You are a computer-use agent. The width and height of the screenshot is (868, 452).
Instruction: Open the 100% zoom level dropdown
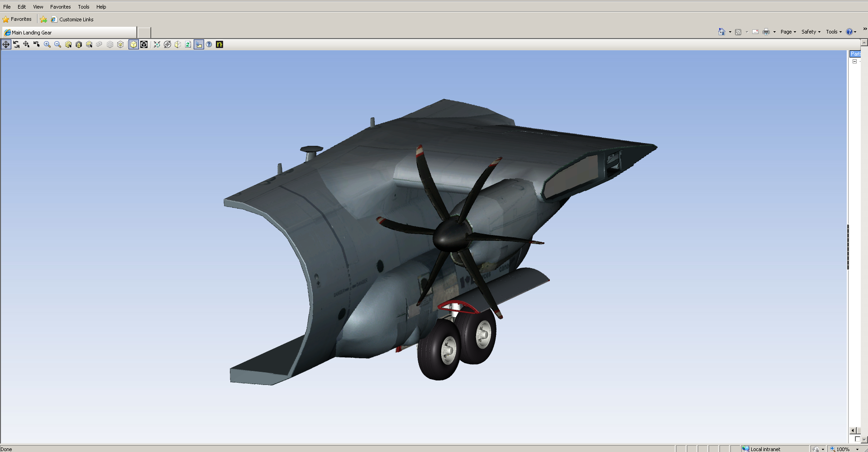[857, 449]
